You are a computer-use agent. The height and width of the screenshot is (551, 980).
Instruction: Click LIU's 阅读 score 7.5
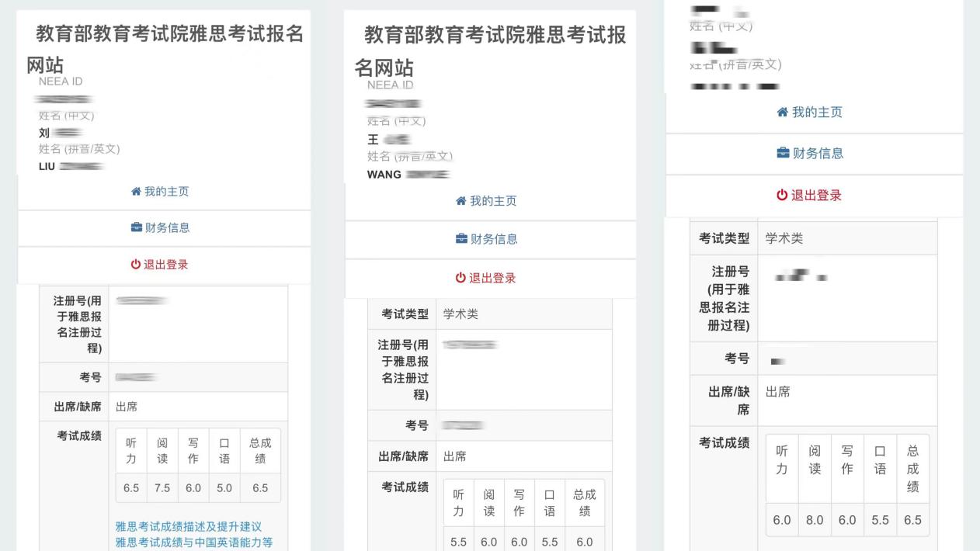click(162, 488)
